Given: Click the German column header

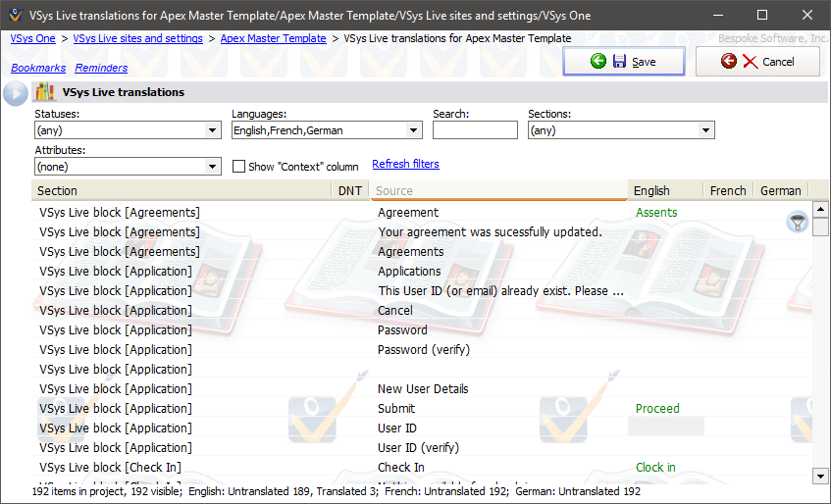Looking at the screenshot, I should coord(780,190).
